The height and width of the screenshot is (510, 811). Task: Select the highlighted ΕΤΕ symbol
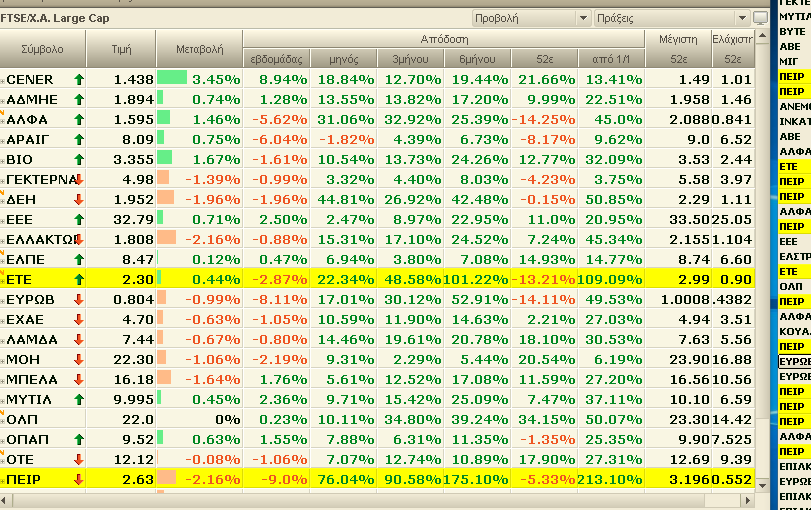coord(19,279)
